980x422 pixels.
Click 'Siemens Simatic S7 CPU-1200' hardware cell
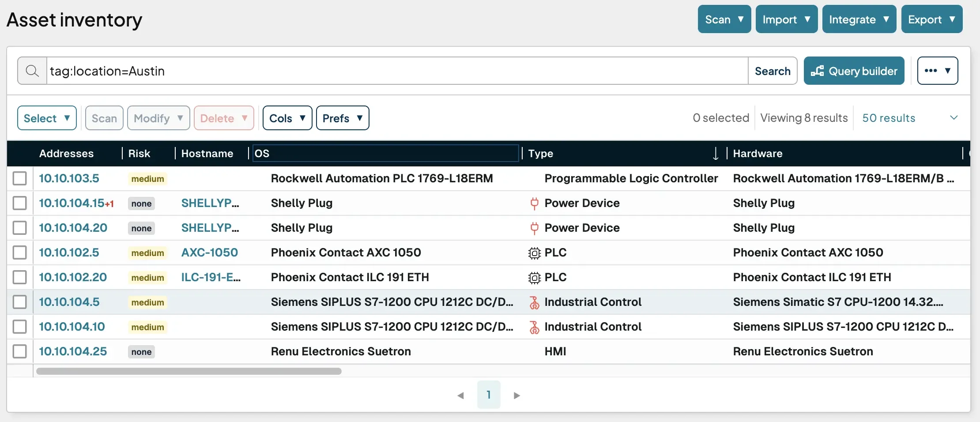pyautogui.click(x=838, y=302)
